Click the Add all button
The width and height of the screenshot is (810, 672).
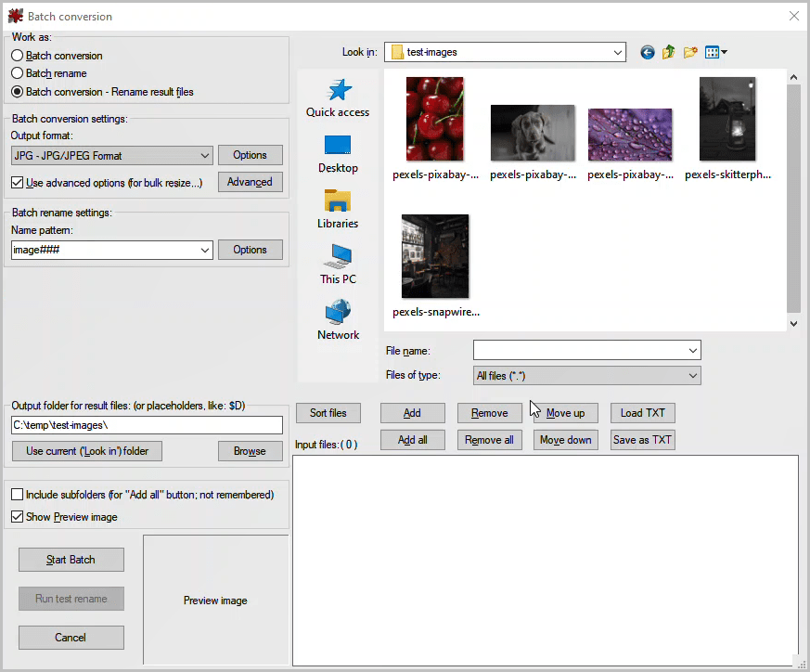tap(412, 440)
